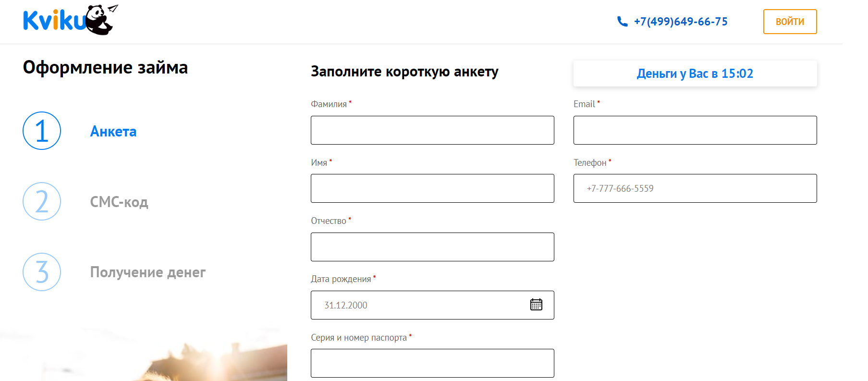The image size is (868, 381).
Task: Click the Дата рождения date field
Action: pos(432,305)
